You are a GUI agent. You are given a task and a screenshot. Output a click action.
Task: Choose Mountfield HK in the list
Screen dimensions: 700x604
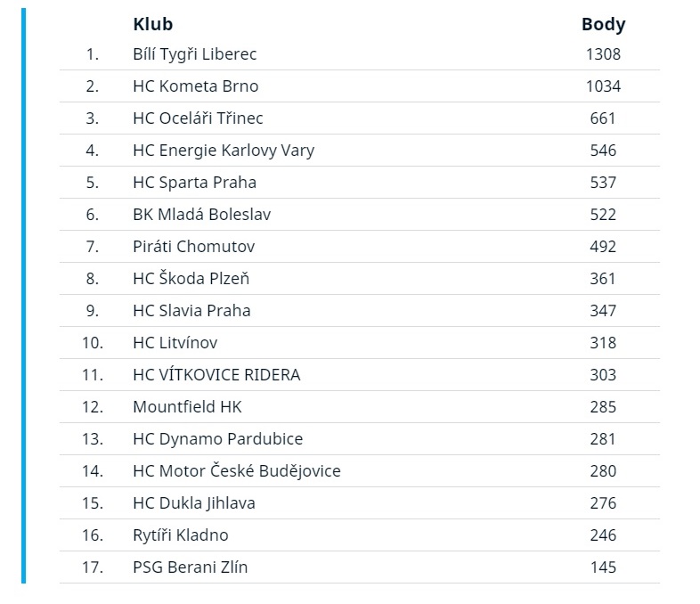click(187, 407)
